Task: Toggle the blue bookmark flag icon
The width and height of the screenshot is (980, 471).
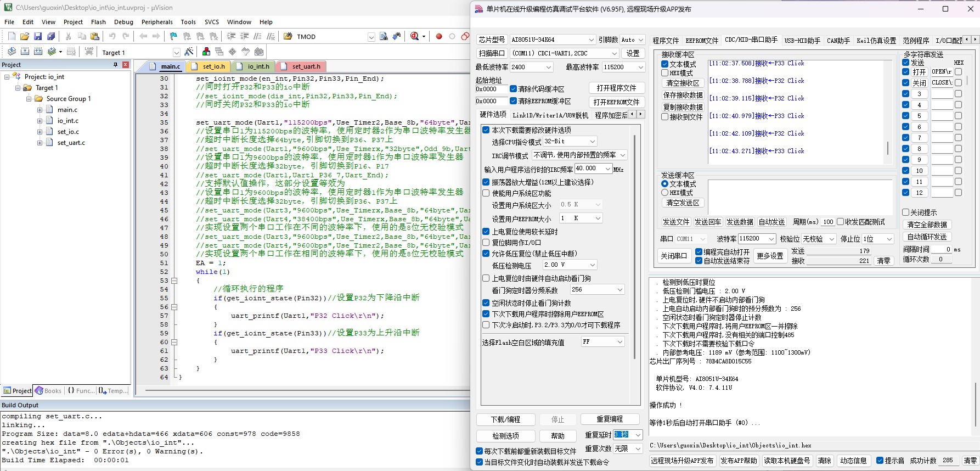Action: 173,37
